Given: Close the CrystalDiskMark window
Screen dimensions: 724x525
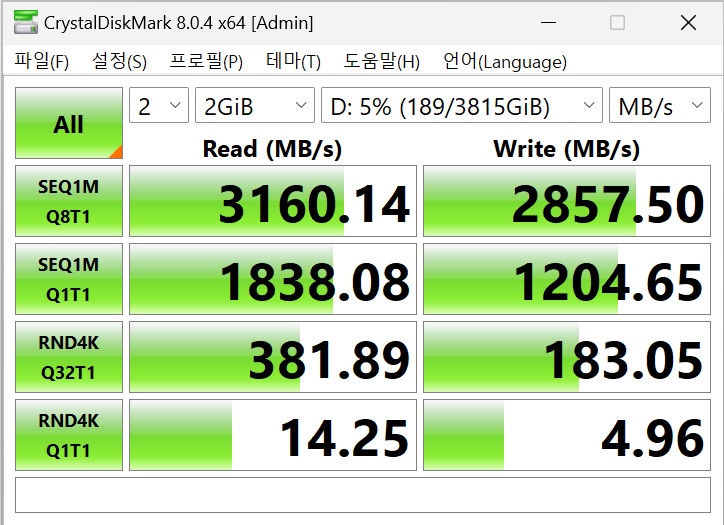Looking at the screenshot, I should click(688, 22).
